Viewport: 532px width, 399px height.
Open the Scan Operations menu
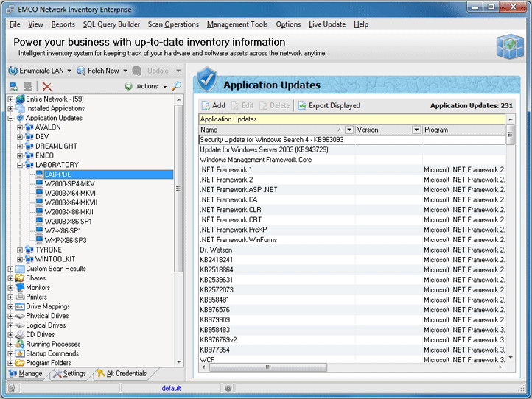[173, 24]
